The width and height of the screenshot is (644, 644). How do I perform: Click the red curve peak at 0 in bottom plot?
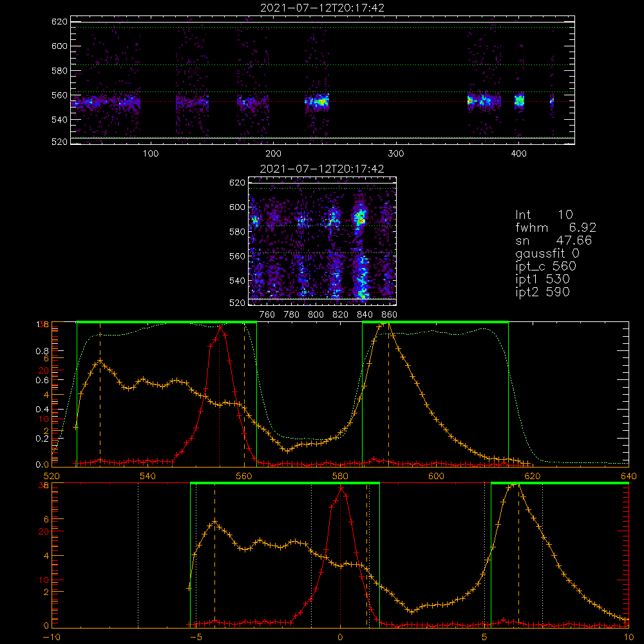click(x=341, y=488)
